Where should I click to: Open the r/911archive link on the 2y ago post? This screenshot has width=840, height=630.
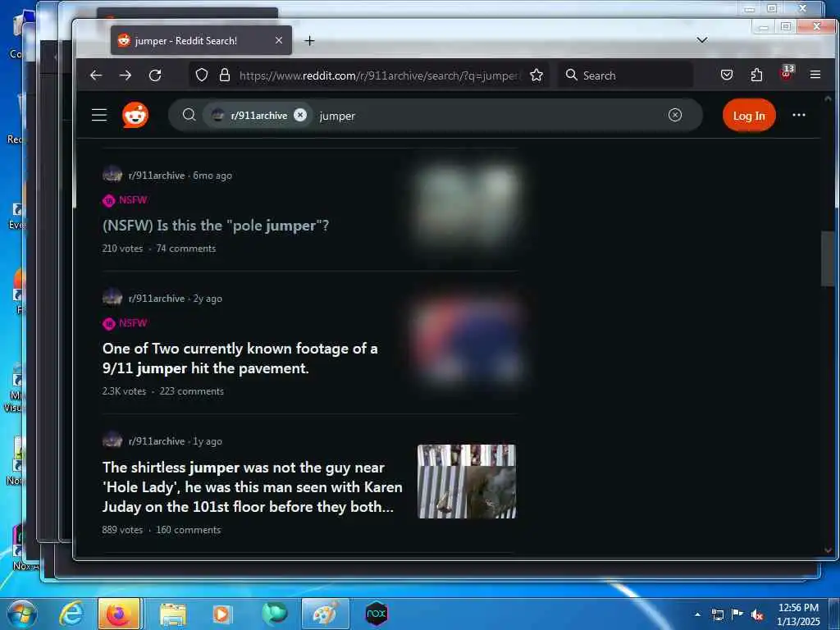(x=157, y=299)
